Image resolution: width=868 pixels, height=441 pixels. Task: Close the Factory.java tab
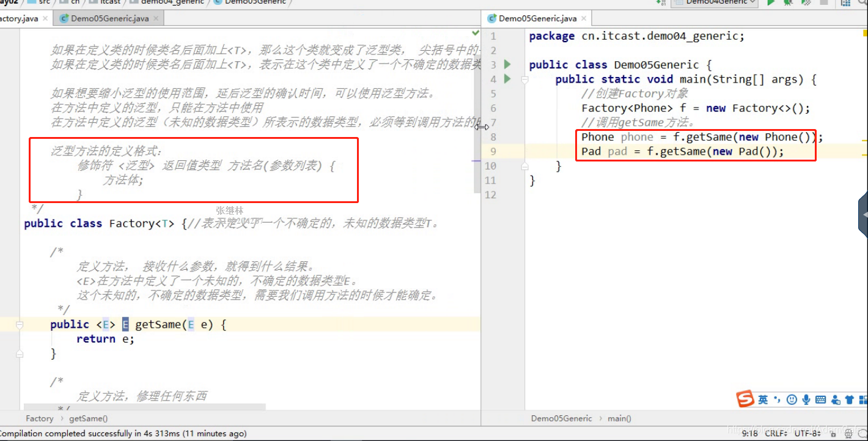pos(46,18)
